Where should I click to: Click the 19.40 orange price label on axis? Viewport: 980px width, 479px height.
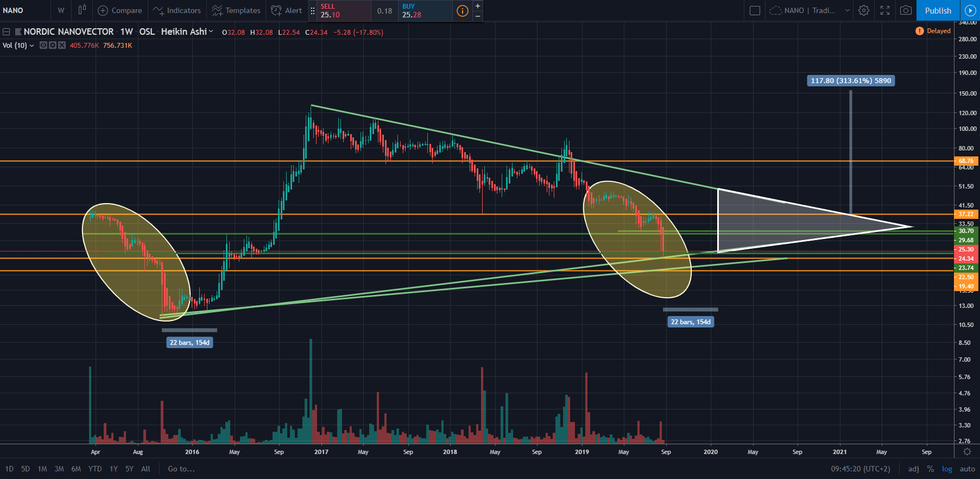966,286
